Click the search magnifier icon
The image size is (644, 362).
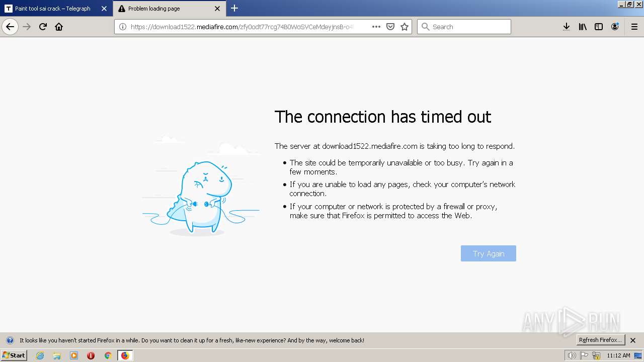click(x=425, y=27)
